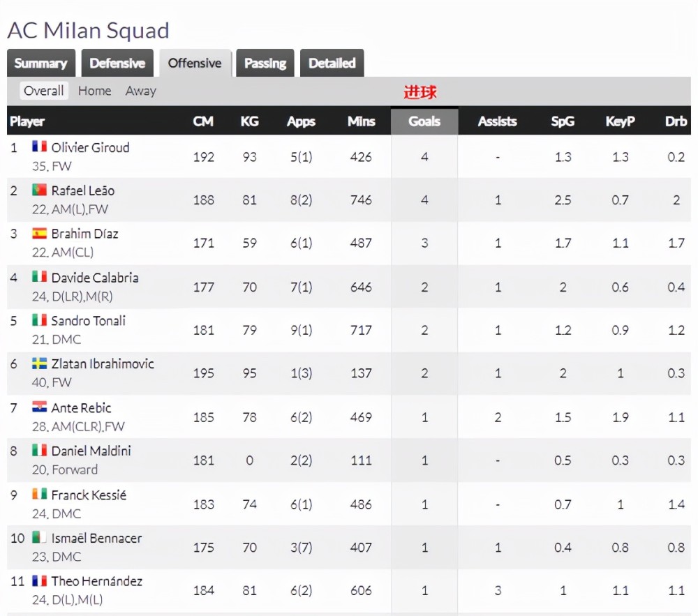Click the French flag beside Olivier Giroud
698x616 pixels.
39,147
